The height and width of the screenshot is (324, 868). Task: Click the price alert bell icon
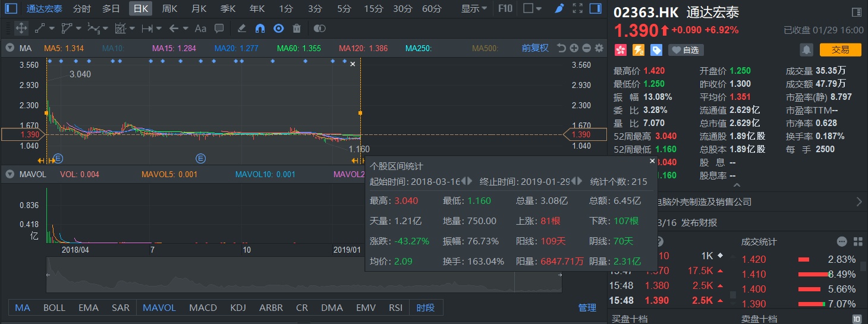pyautogui.click(x=806, y=50)
